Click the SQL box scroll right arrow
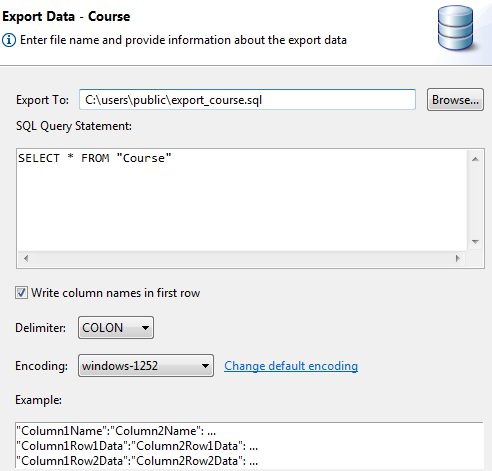Image resolution: width=492 pixels, height=471 pixels. [x=458, y=258]
